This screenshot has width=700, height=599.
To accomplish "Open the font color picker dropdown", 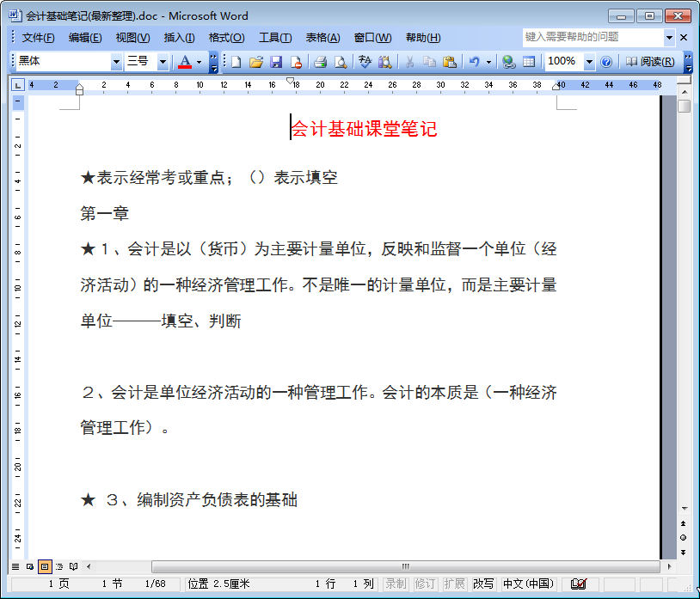I will [x=197, y=61].
